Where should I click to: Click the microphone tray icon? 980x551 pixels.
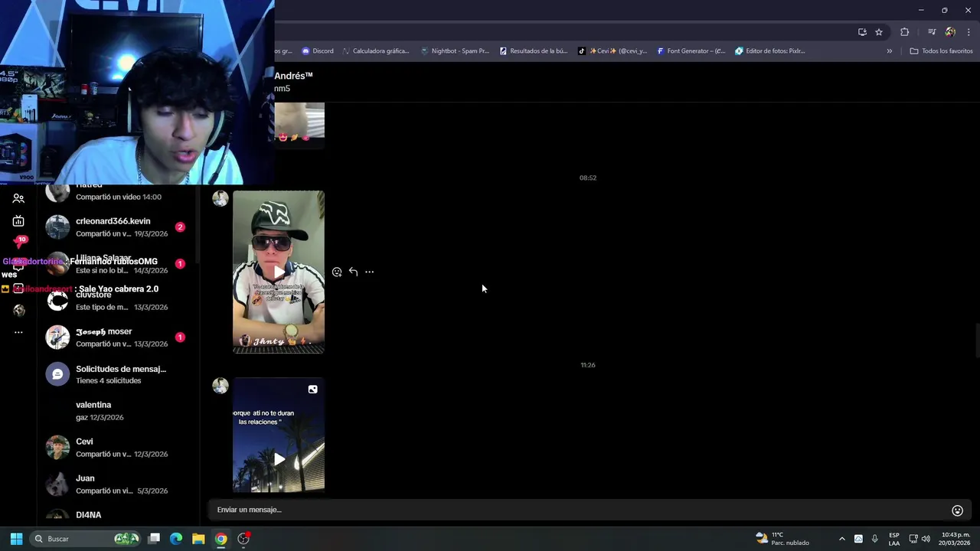pos(874,539)
